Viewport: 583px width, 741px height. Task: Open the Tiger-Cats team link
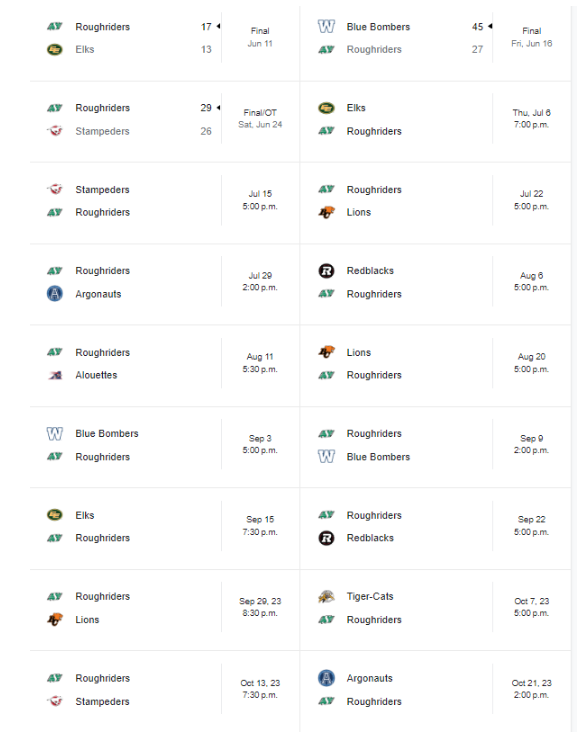point(370,596)
